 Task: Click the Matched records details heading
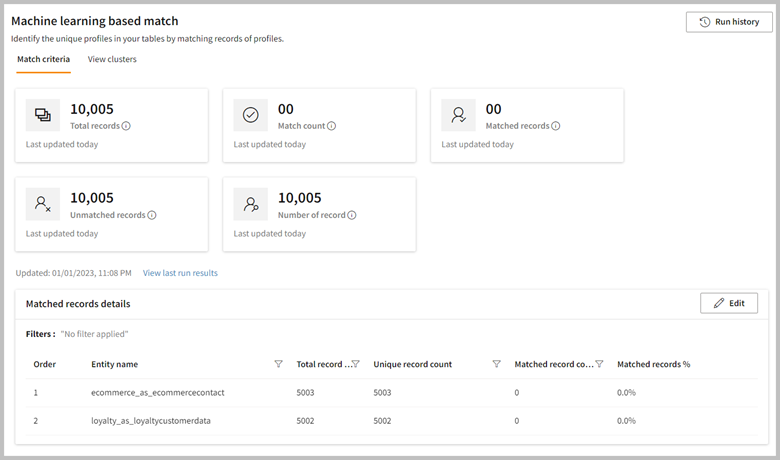click(78, 304)
